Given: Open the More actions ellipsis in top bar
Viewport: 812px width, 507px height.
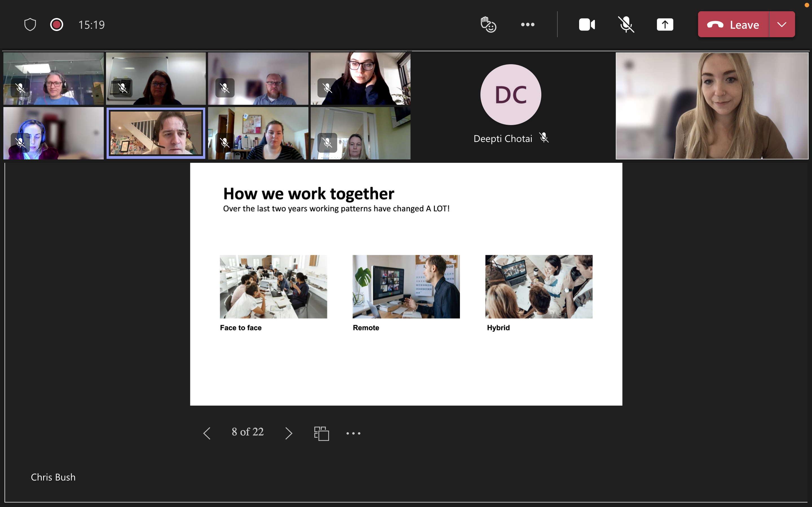Looking at the screenshot, I should click(528, 25).
